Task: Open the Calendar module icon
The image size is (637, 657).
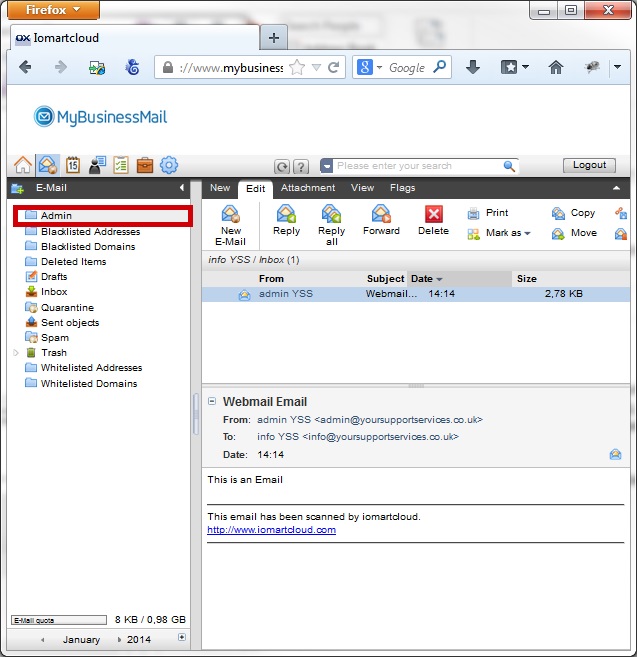Action: point(72,165)
